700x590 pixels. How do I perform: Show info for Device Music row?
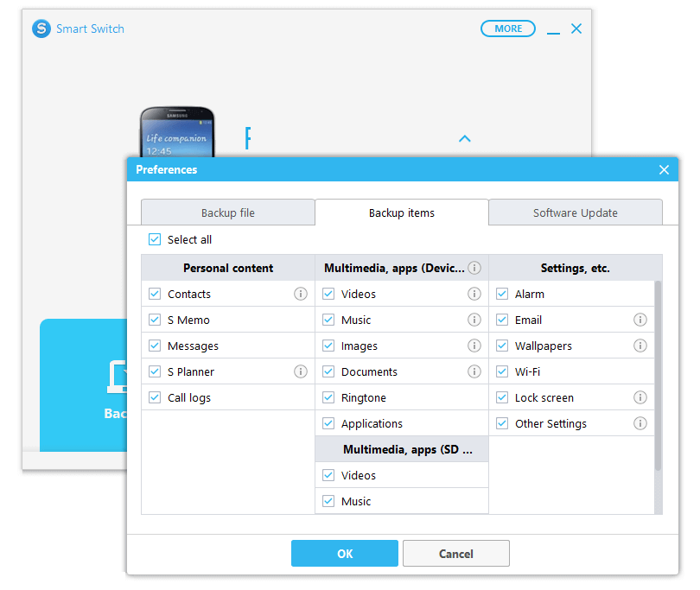(x=474, y=320)
